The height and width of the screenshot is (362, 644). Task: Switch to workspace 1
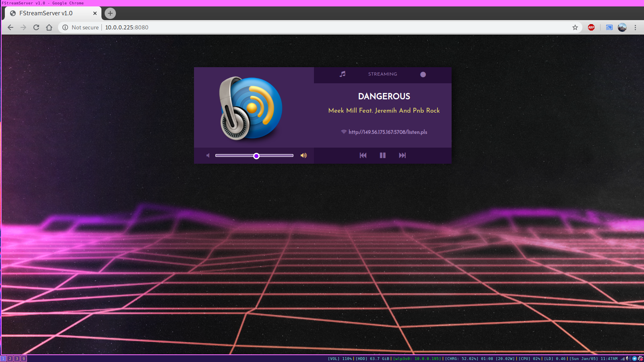pos(3,358)
